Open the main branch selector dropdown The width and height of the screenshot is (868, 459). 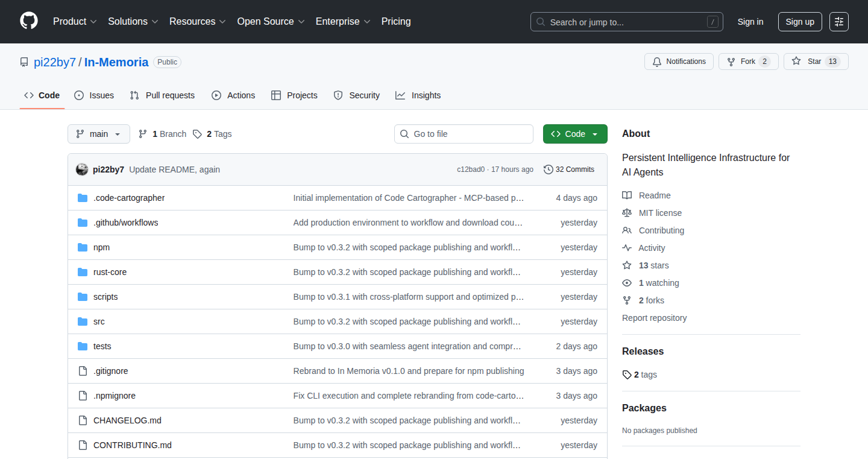tap(99, 134)
